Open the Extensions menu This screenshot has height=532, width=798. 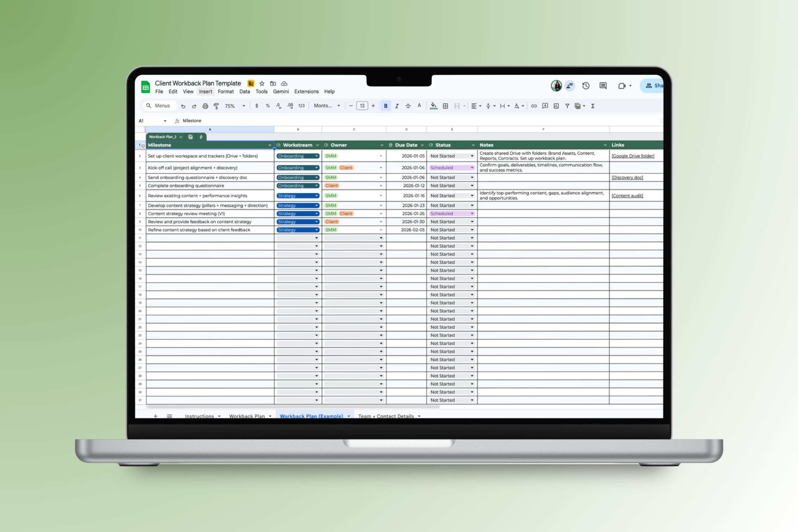306,91
